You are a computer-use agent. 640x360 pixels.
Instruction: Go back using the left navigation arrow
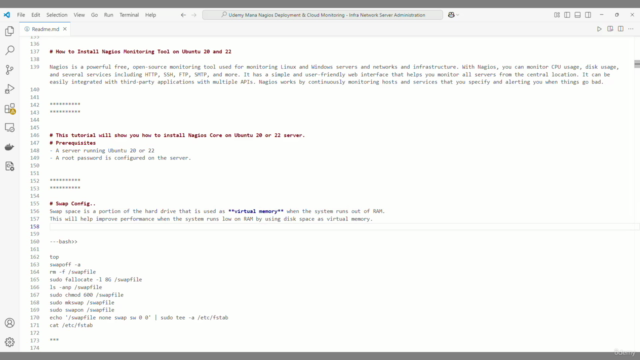click(x=183, y=15)
